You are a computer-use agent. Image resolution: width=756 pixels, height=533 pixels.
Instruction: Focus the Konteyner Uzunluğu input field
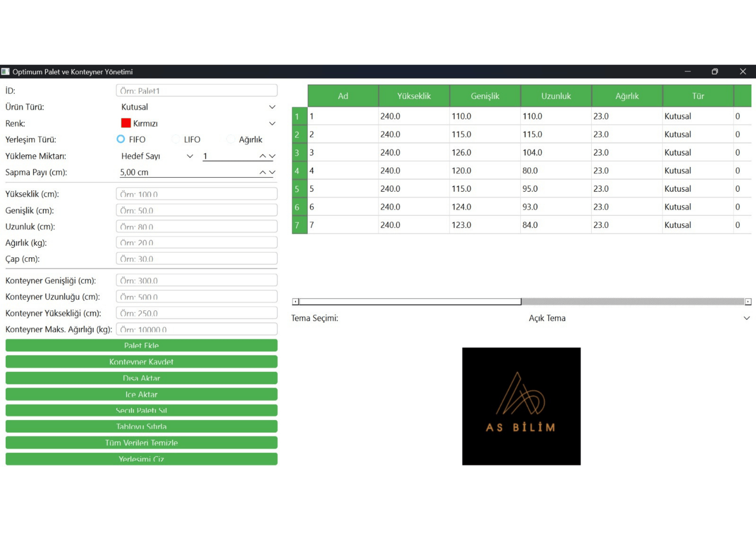pyautogui.click(x=197, y=297)
